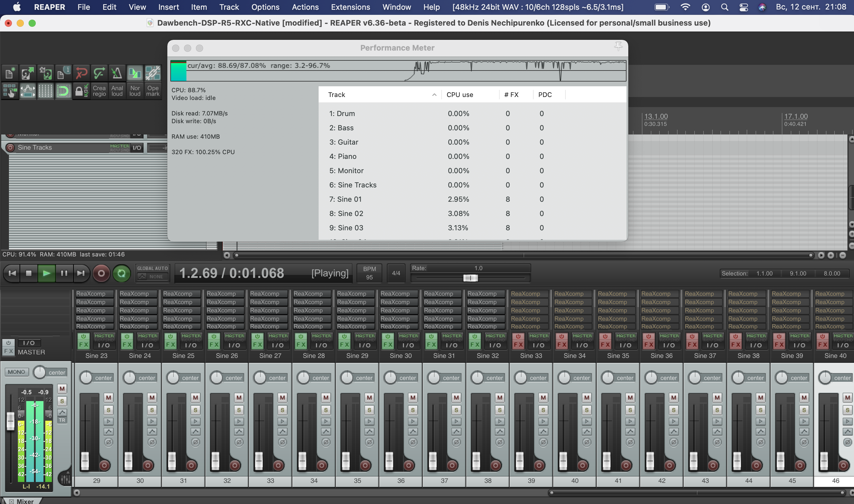Click the red Undo arrow icon
854x504 pixels.
point(81,73)
